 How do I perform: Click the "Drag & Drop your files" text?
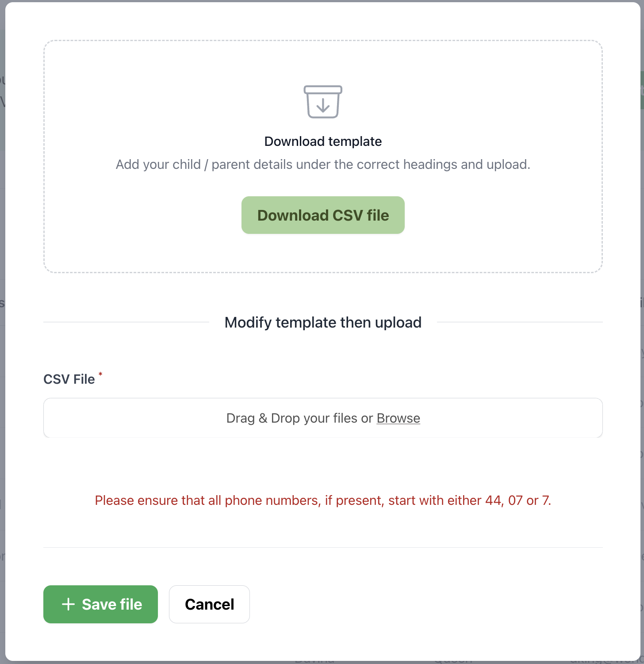pos(300,418)
